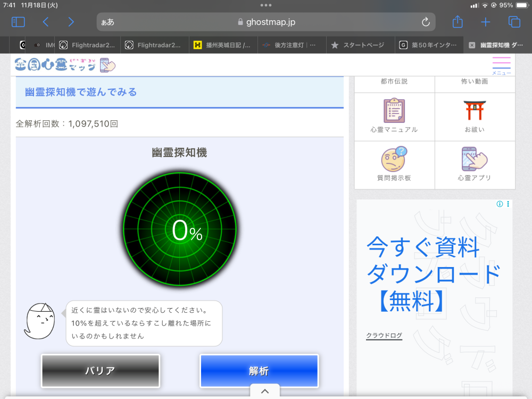This screenshot has height=399, width=532.
Task: Add a new Safari tab
Action: (485, 22)
